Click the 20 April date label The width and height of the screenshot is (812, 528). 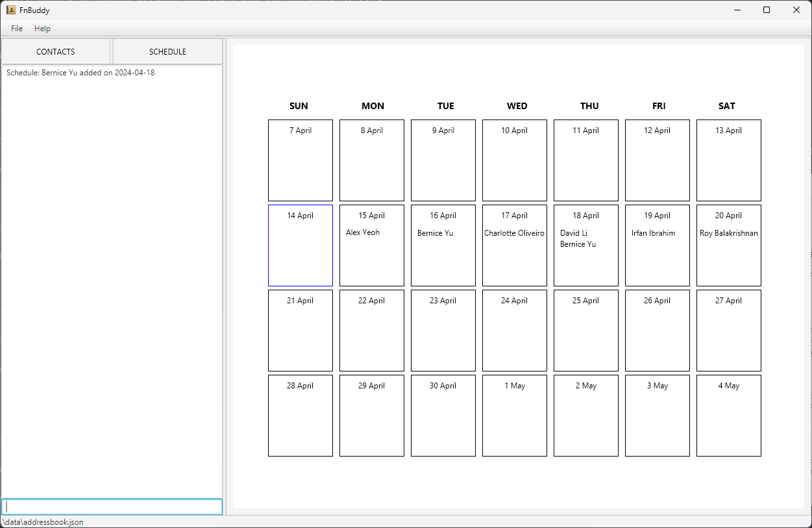click(728, 216)
